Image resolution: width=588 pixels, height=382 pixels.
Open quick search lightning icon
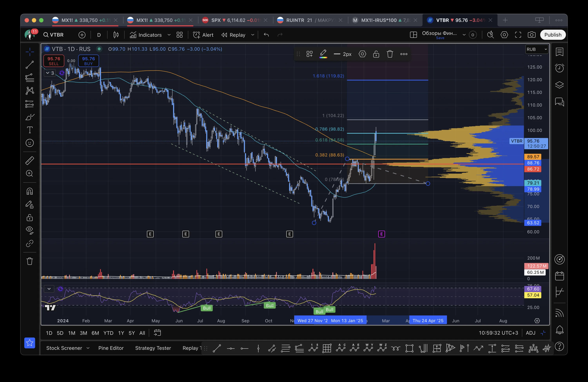(x=490, y=35)
